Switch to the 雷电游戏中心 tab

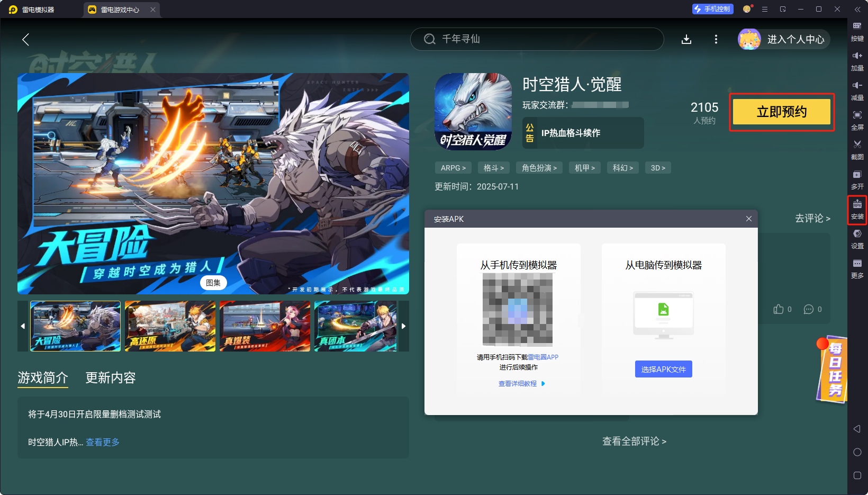(x=120, y=10)
